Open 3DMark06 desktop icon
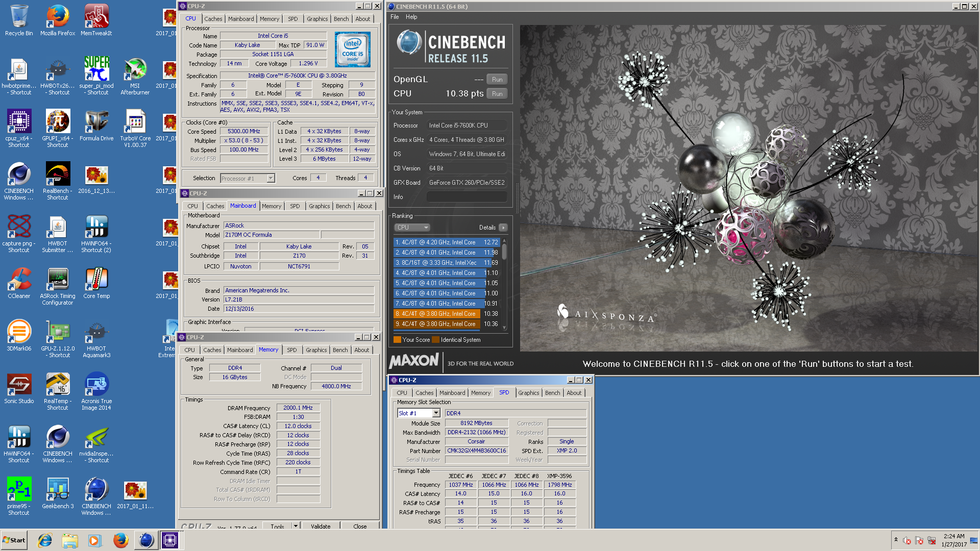This screenshot has height=551, width=980. (19, 336)
